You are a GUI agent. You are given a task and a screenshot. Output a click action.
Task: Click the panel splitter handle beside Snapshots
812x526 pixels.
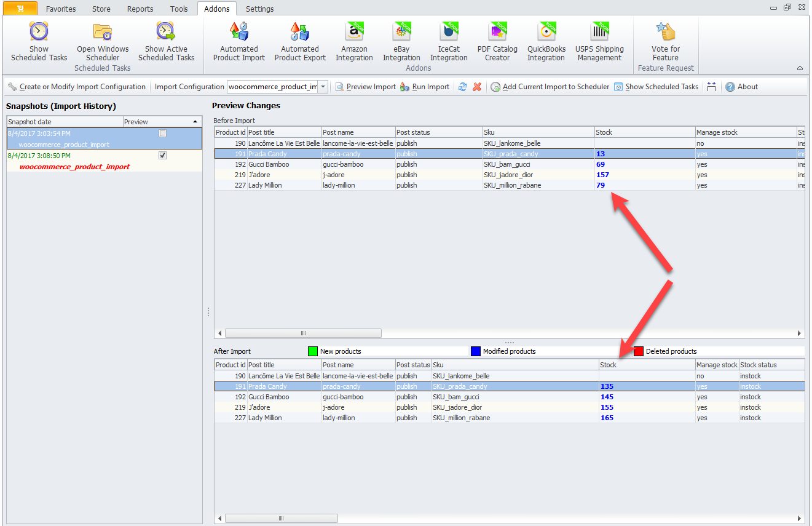point(208,312)
